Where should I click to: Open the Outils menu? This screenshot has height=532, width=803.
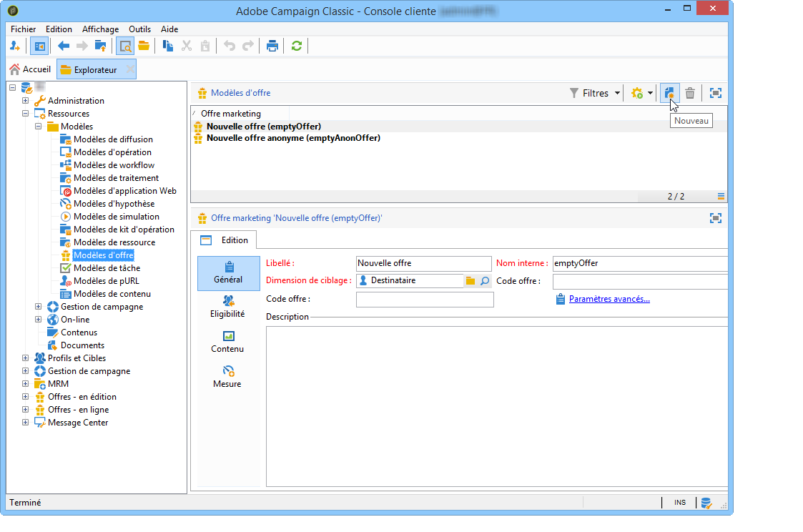(140, 29)
